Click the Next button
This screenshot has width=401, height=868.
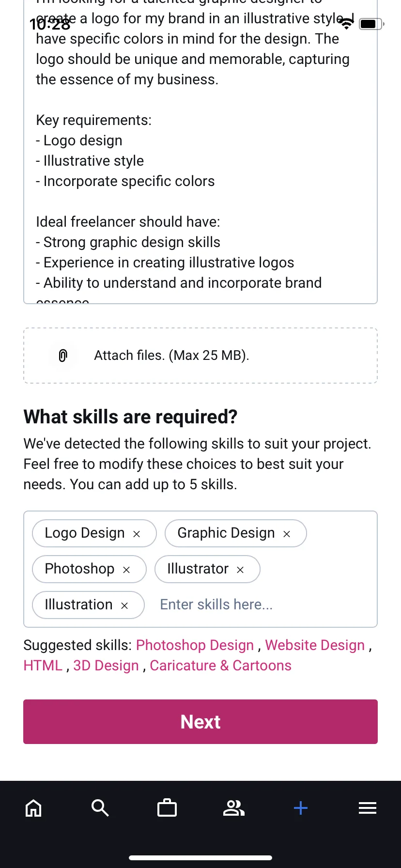pyautogui.click(x=200, y=722)
